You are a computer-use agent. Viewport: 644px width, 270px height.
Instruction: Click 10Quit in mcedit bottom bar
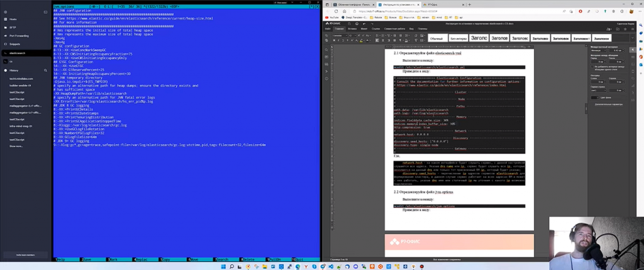[297, 260]
